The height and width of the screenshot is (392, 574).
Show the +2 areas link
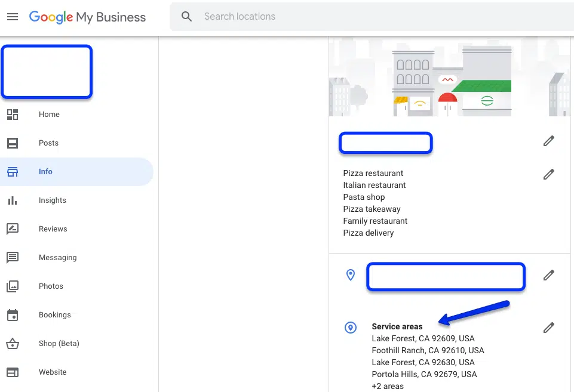[388, 386]
